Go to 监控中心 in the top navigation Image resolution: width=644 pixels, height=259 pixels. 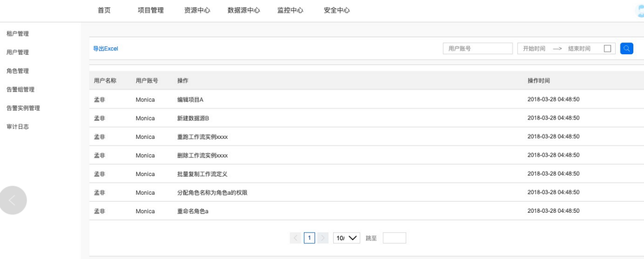point(290,10)
